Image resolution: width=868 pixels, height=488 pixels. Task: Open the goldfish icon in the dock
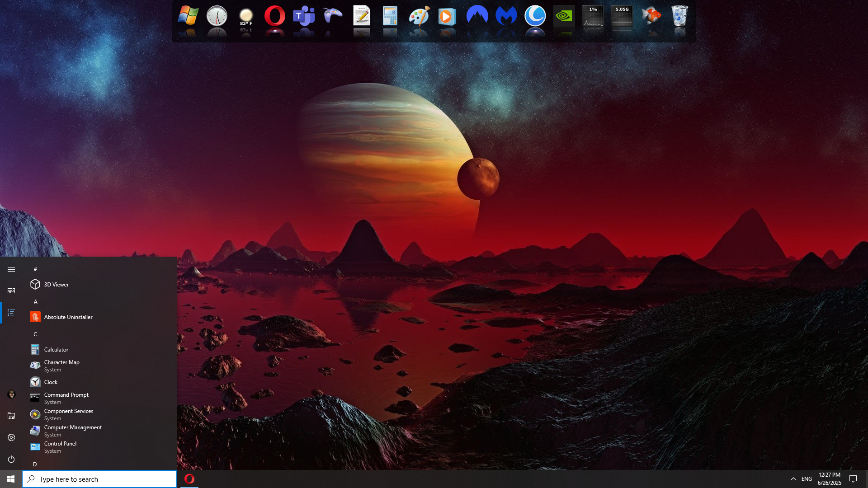651,16
